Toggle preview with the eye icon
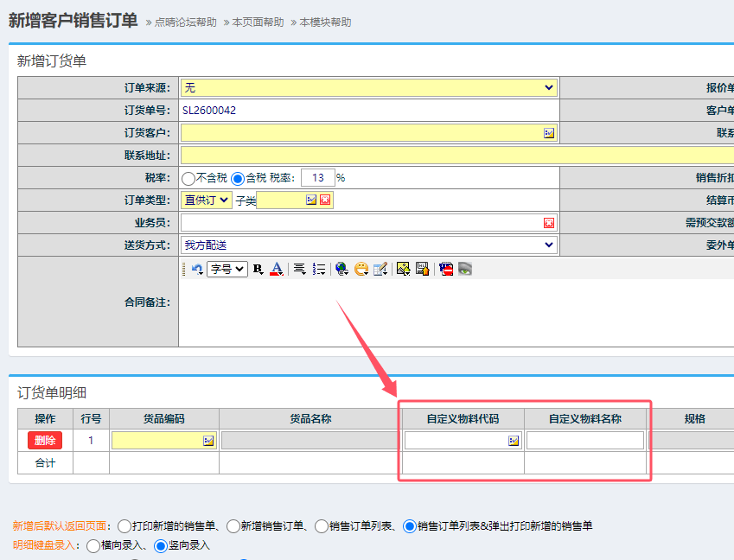 click(465, 269)
